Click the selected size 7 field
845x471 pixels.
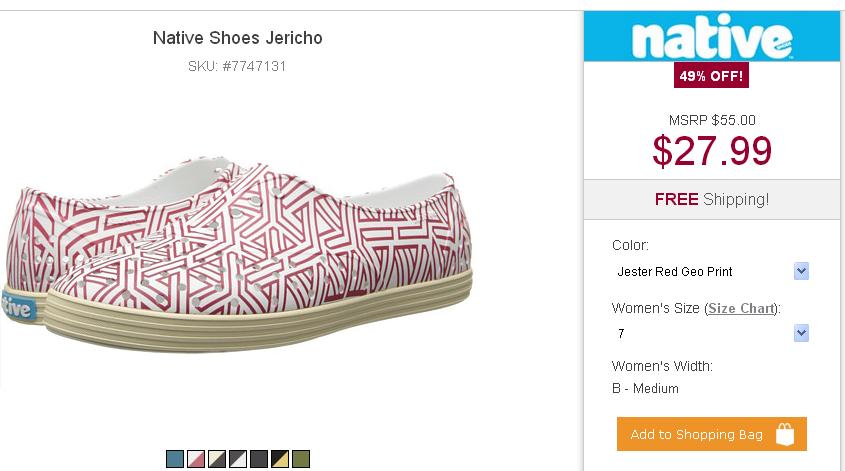click(700, 333)
